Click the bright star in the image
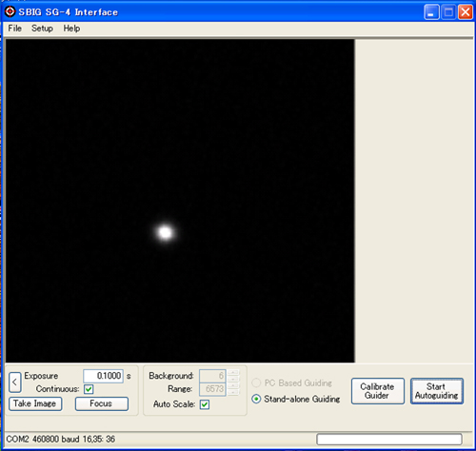Screen dimensions: 476x451 tap(165, 232)
